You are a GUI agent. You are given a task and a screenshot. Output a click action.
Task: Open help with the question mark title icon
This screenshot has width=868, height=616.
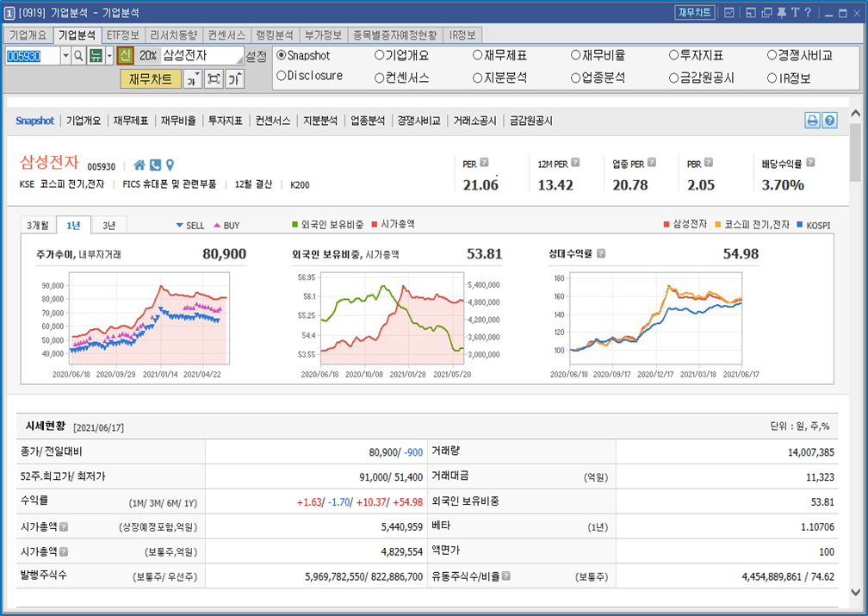point(808,13)
